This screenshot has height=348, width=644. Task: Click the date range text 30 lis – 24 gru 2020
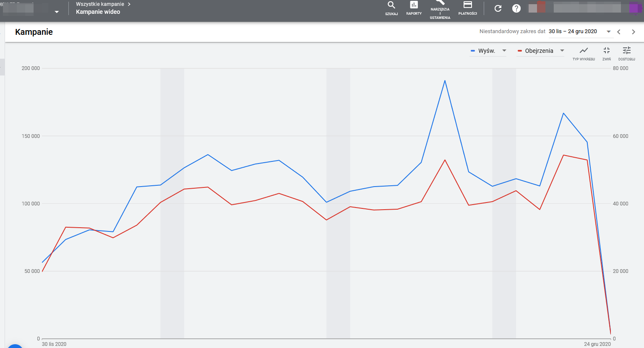point(573,31)
